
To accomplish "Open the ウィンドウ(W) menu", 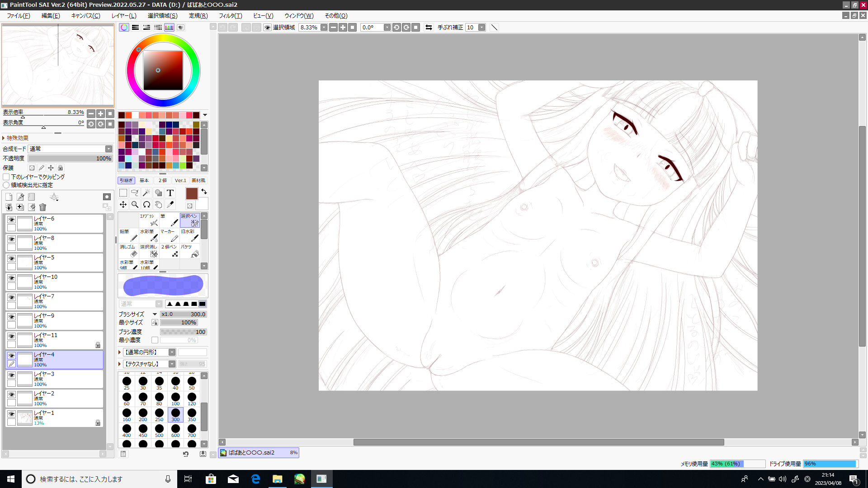I will (299, 16).
